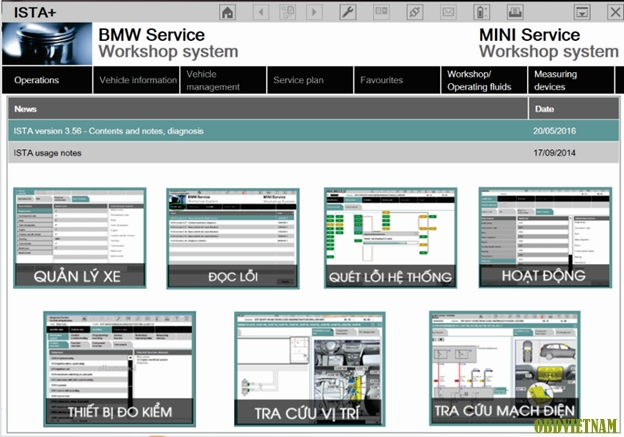Select the ISTA usage notes row
This screenshot has height=437, width=624.
(x=314, y=152)
